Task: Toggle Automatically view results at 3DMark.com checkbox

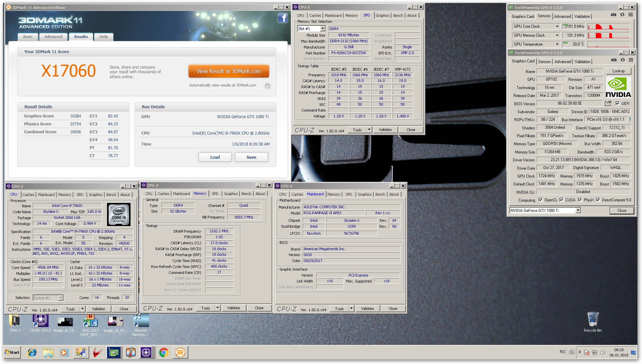Action: pos(267,86)
